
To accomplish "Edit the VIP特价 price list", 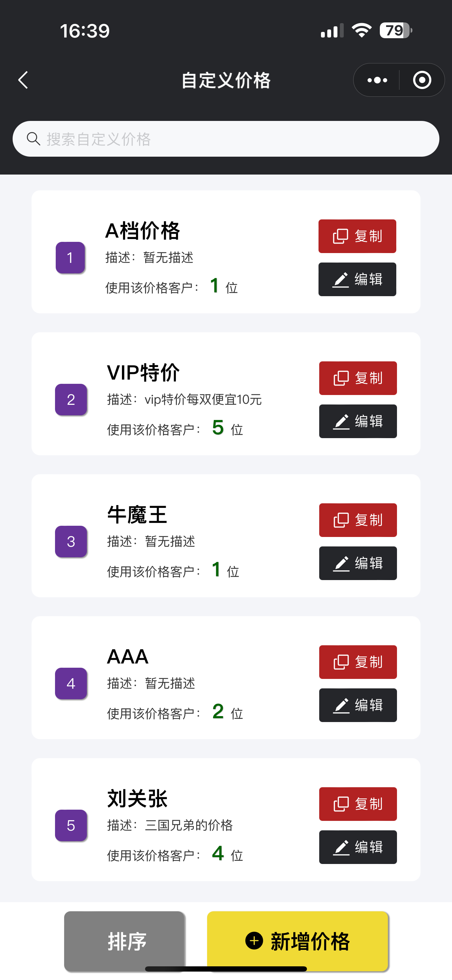I will click(x=358, y=421).
